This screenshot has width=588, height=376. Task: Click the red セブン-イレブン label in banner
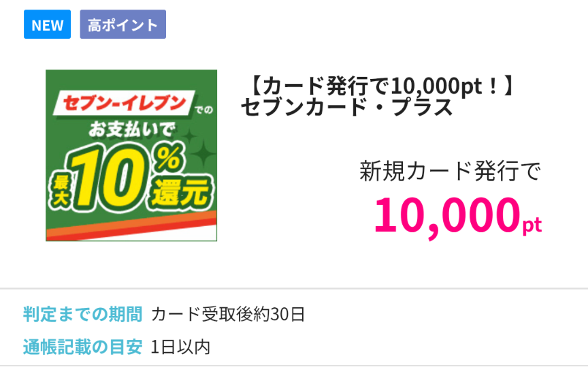tap(124, 104)
